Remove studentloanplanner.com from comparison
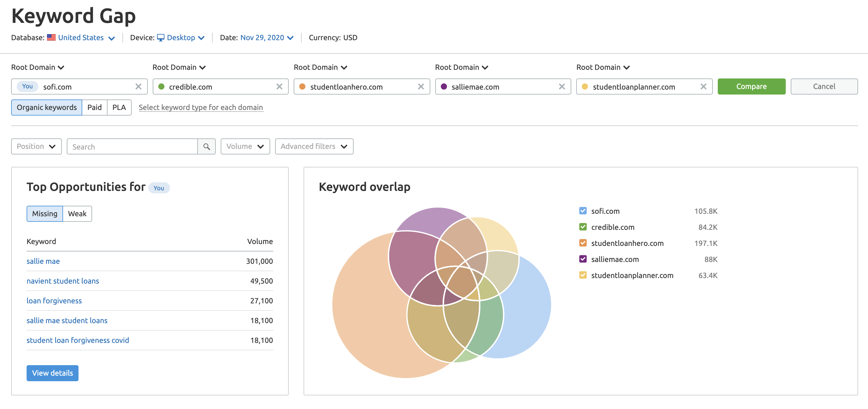Image resolution: width=868 pixels, height=409 pixels. [x=703, y=86]
